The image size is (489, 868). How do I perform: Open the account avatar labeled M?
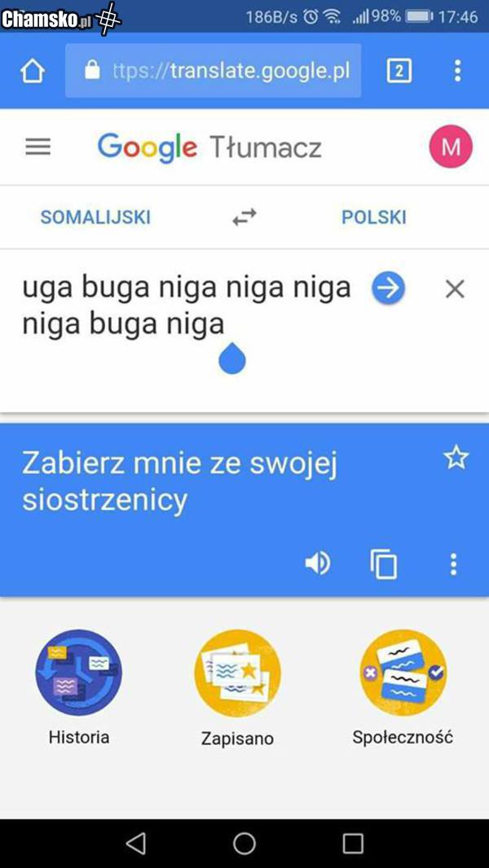pyautogui.click(x=451, y=147)
